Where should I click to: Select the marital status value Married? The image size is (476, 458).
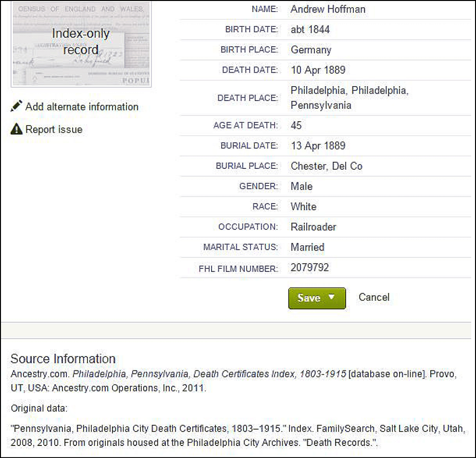coord(307,247)
